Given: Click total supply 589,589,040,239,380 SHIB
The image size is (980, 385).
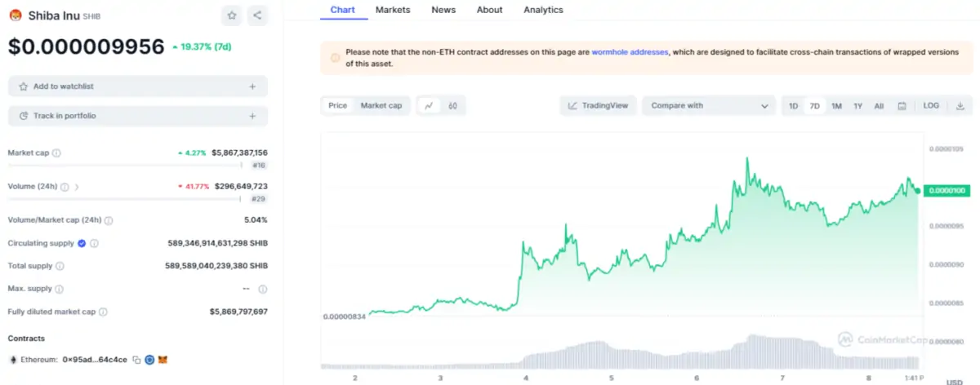Looking at the screenshot, I should point(216,266).
